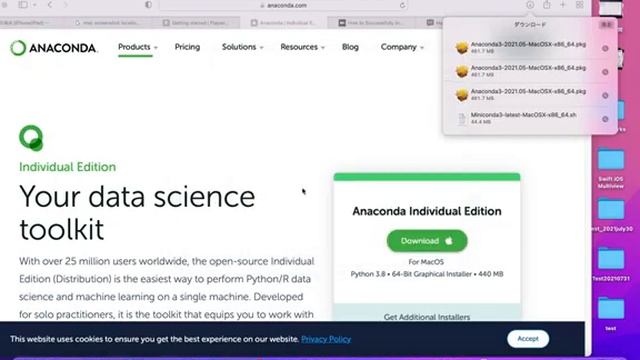Open the Blog page
This screenshot has width=640, height=360.
click(350, 47)
